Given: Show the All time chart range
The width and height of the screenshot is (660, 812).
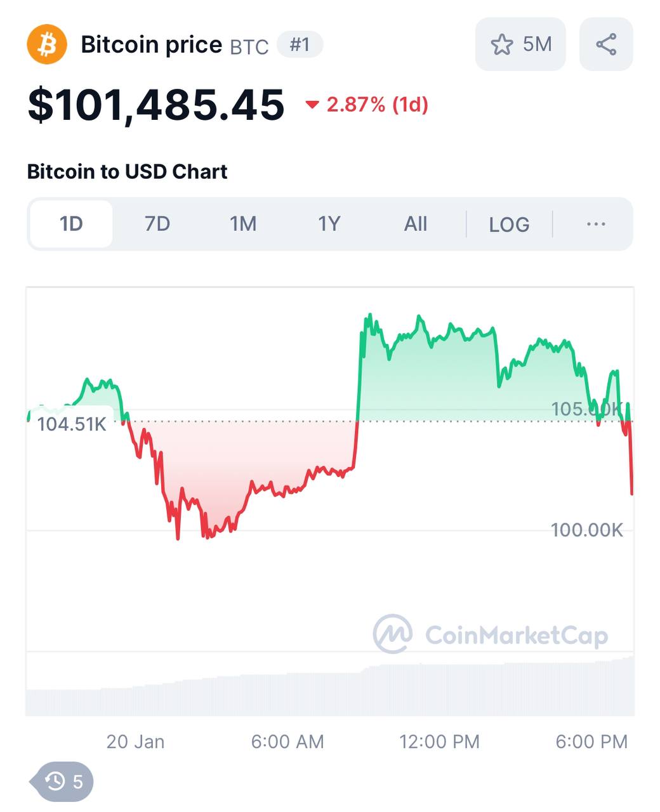Looking at the screenshot, I should (x=416, y=225).
